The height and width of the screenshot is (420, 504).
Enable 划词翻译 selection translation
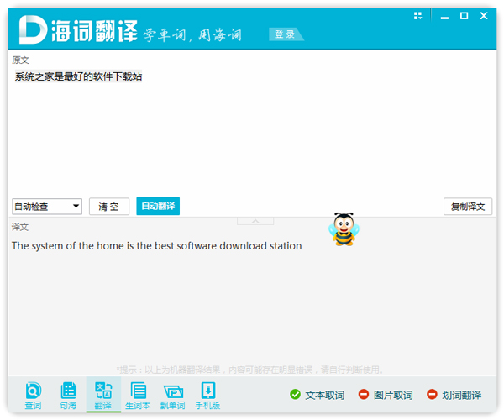tap(454, 395)
